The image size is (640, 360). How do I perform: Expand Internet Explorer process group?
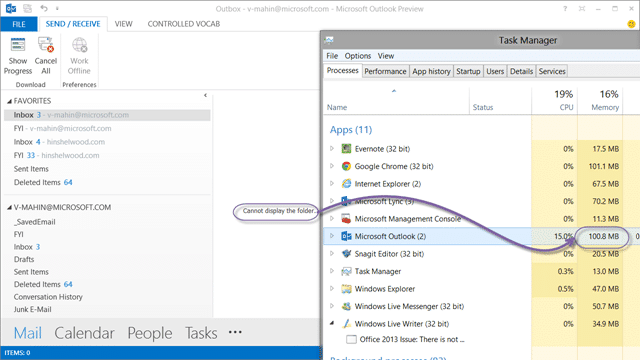click(332, 184)
